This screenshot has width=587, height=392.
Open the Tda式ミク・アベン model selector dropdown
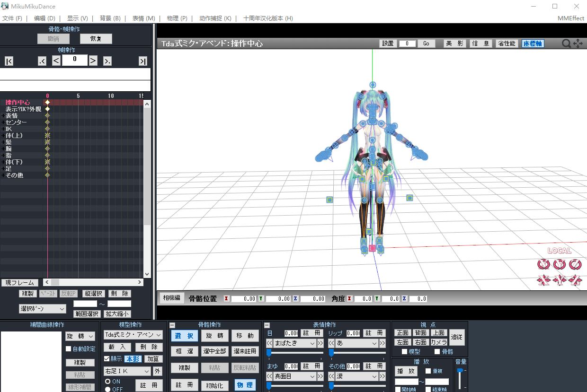(133, 335)
